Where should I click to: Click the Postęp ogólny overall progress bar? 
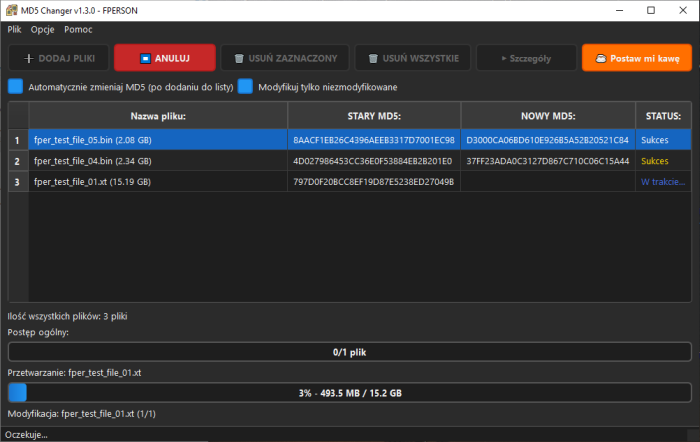(349, 352)
